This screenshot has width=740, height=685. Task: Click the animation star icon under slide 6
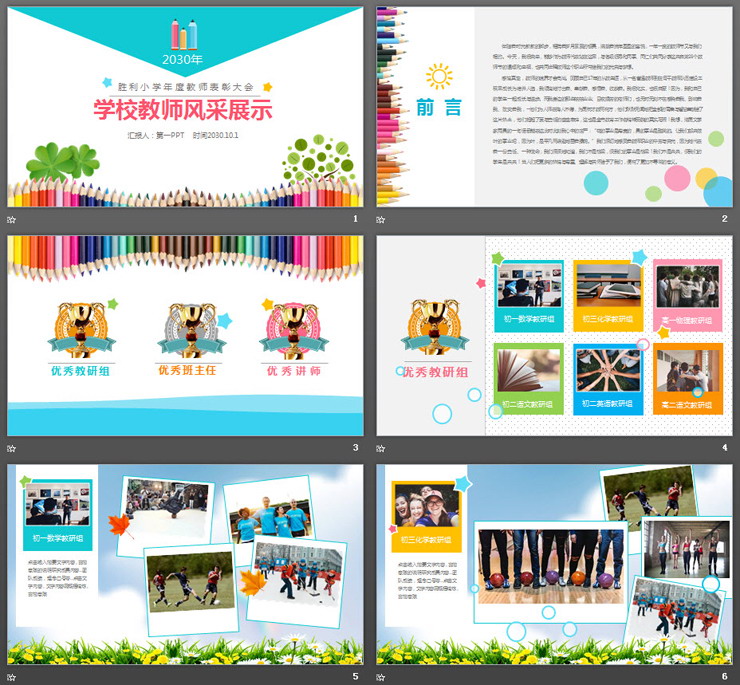pyautogui.click(x=381, y=676)
